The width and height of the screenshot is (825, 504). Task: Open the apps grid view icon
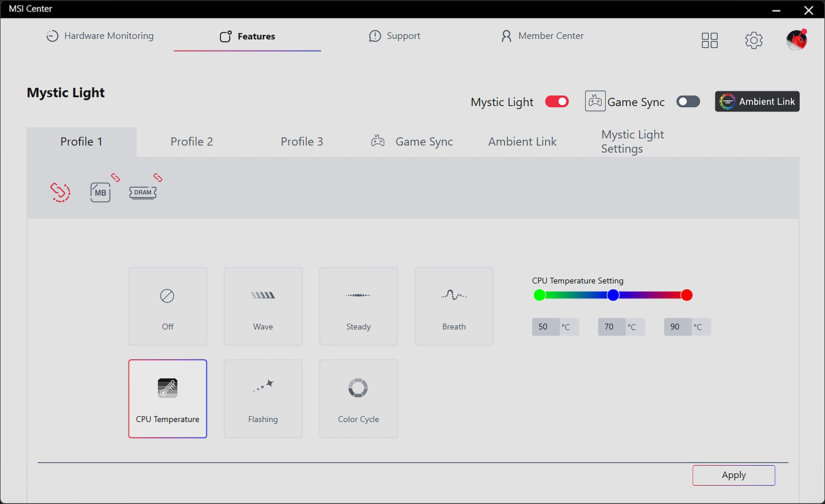click(709, 40)
